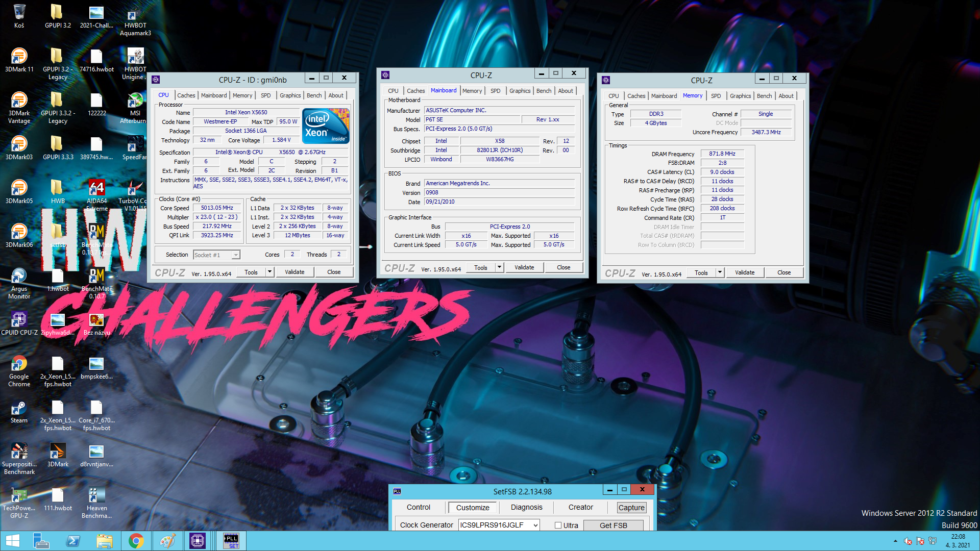Launch BenchMate 0.10.7 desktop icon
The width and height of the screenshot is (980, 551).
[97, 283]
